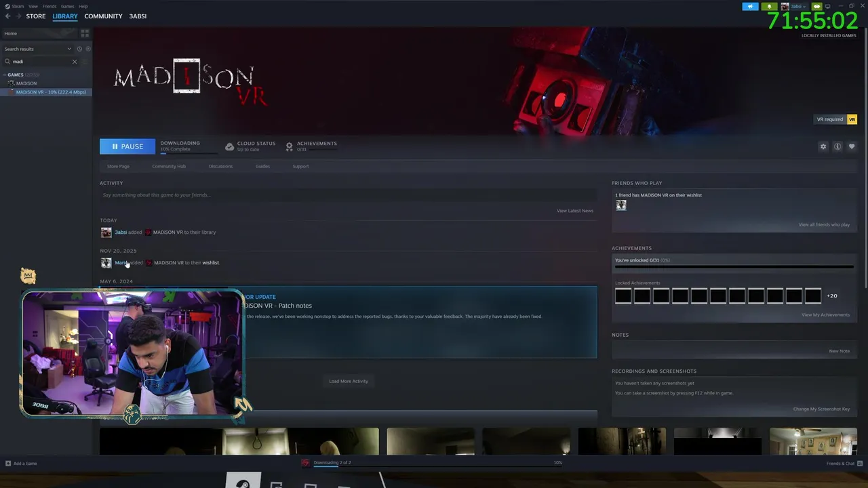
Task: Switch to the LIBRARY tab
Action: [x=65, y=16]
